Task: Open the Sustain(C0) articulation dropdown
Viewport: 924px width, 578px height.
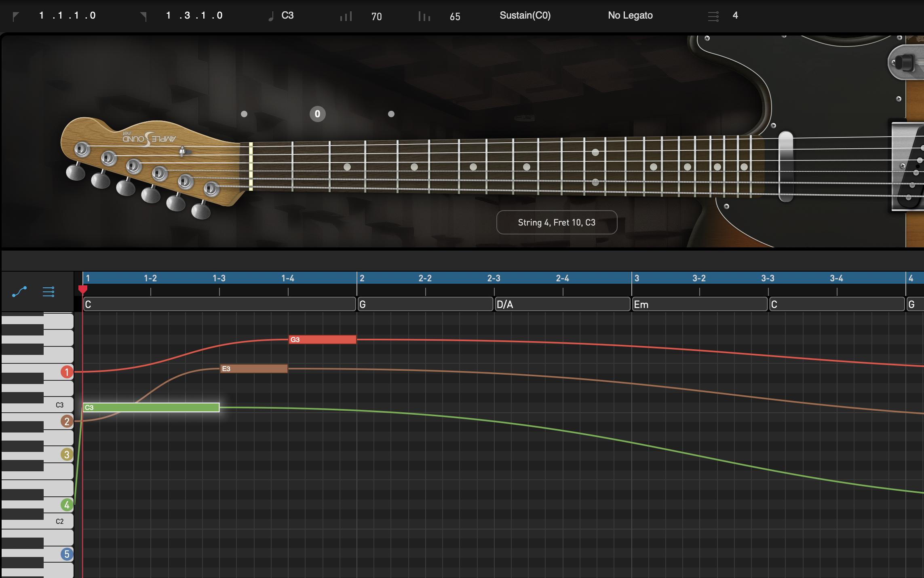Action: pos(525,15)
